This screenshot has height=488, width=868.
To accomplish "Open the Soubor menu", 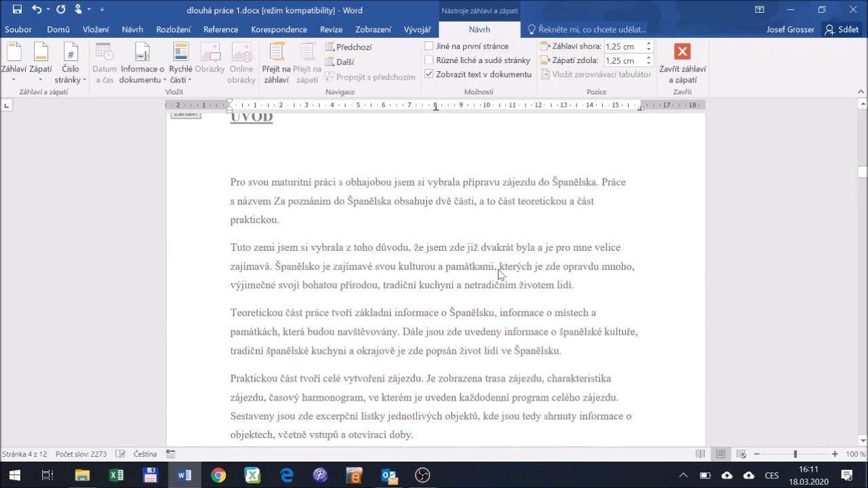I will (x=18, y=29).
